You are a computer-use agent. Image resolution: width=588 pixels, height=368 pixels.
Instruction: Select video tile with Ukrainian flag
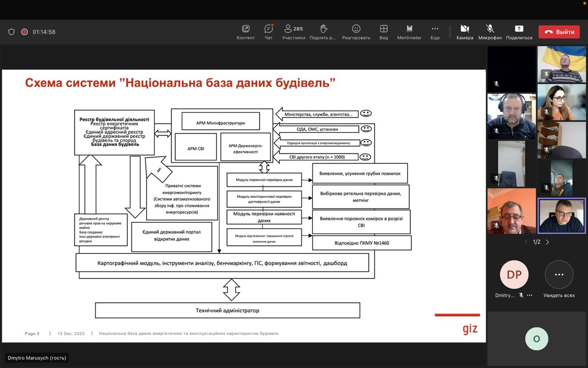[561, 64]
